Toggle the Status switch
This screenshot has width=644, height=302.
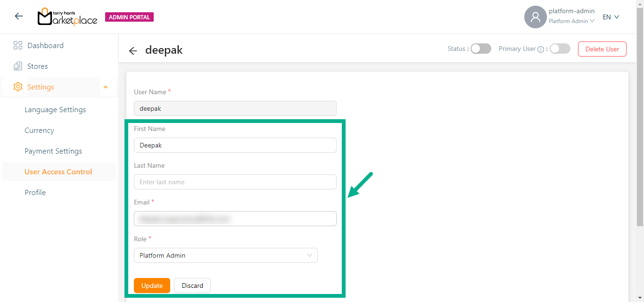481,49
